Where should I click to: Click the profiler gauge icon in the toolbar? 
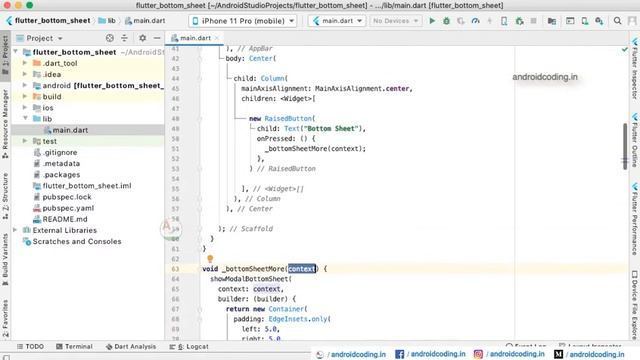point(476,21)
